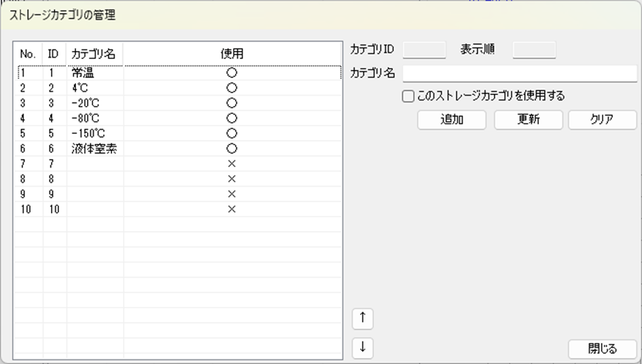
Task: Click the カテゴリ名 column header
Action: [94, 54]
